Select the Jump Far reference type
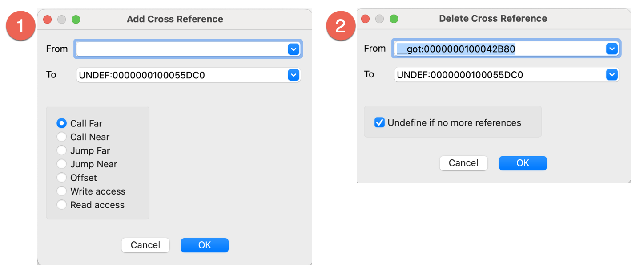The width and height of the screenshot is (644, 276). click(x=61, y=150)
